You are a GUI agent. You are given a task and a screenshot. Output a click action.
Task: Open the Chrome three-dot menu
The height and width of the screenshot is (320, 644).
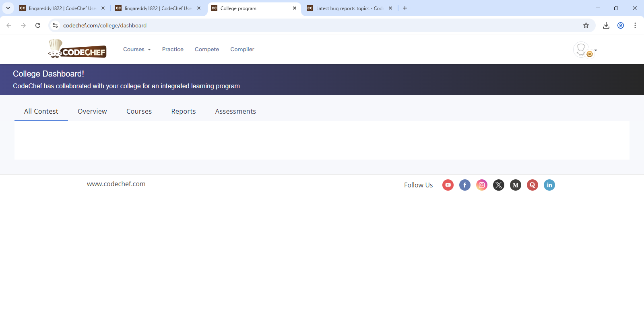tap(635, 25)
